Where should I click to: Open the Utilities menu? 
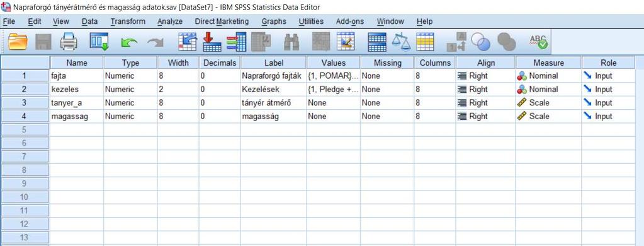(x=311, y=21)
